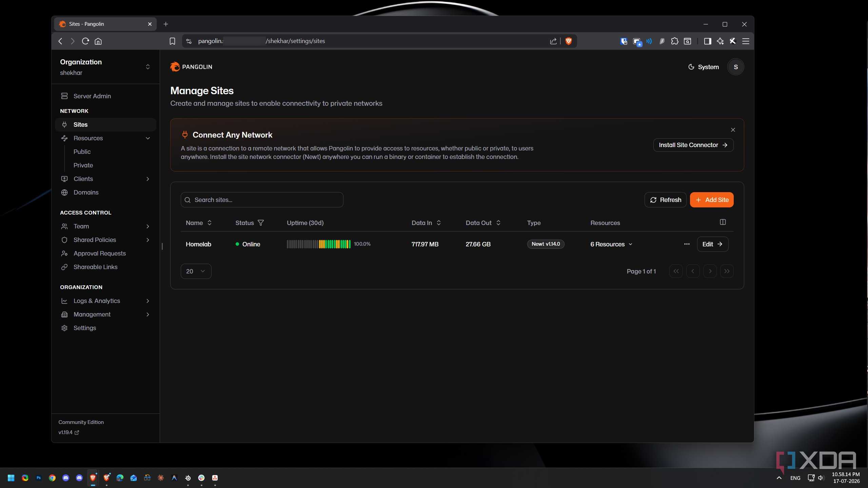Sort table by Name column
This screenshot has height=488, width=868.
[199, 223]
